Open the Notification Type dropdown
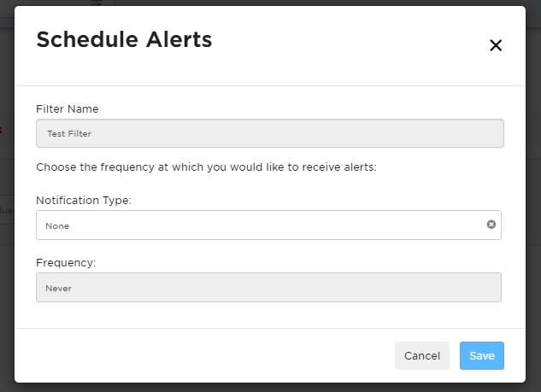Screen dimensions: 541x392 click(268, 225)
